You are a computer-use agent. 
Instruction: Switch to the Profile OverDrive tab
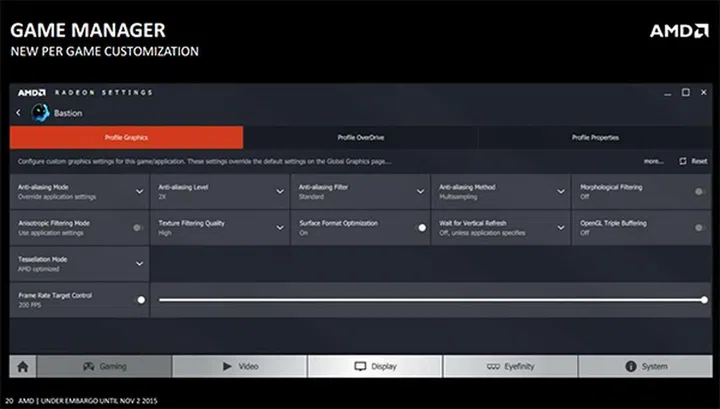click(x=360, y=138)
